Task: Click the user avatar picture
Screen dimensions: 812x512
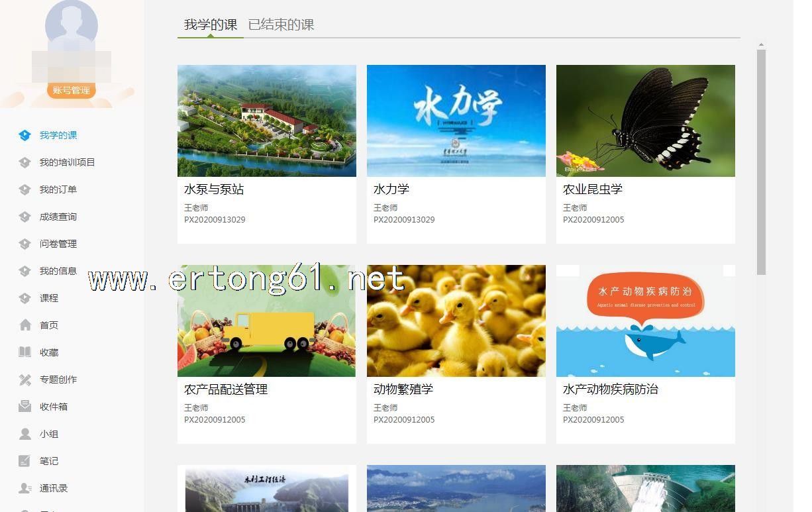Action: point(71,26)
